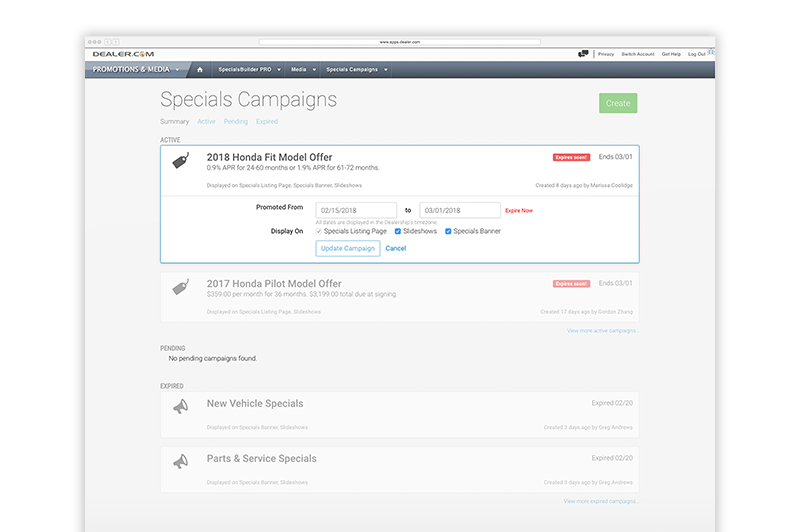800x532 pixels.
Task: Click the browser forward arrow
Action: 116,42
